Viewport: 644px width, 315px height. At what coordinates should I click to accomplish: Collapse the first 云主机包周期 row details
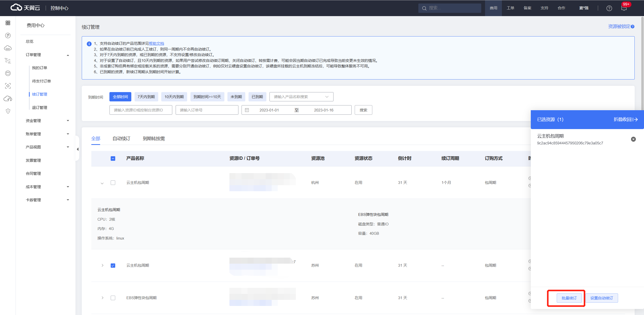point(102,183)
